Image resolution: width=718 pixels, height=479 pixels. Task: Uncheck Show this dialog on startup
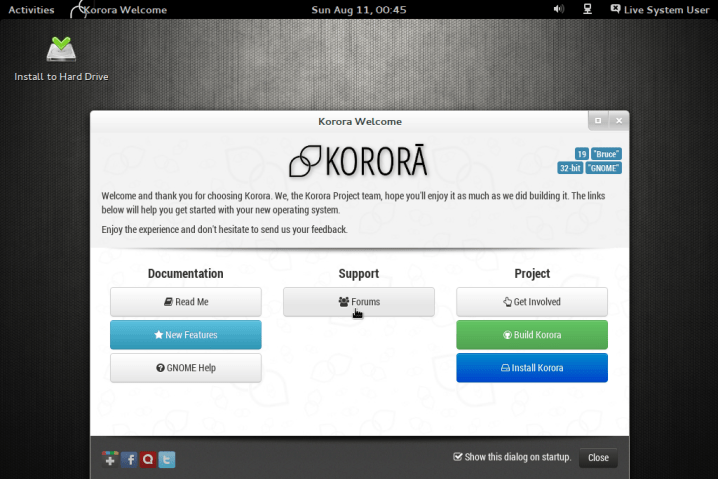pos(457,457)
